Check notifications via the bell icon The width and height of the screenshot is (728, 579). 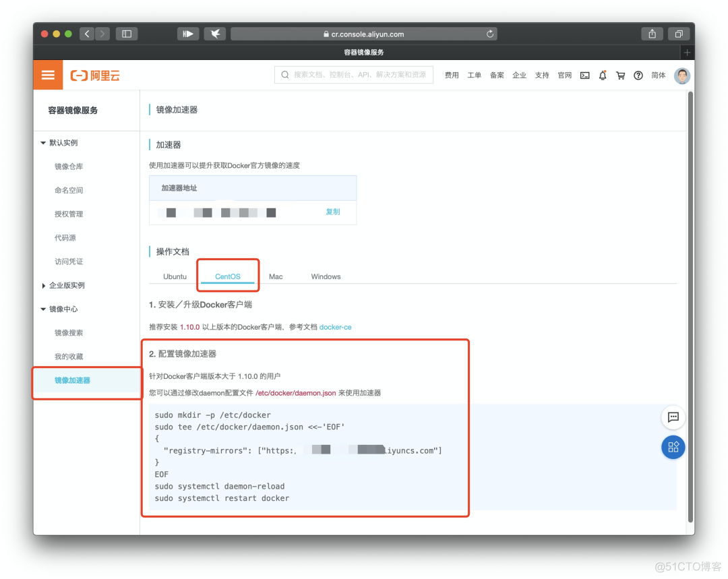tap(603, 75)
